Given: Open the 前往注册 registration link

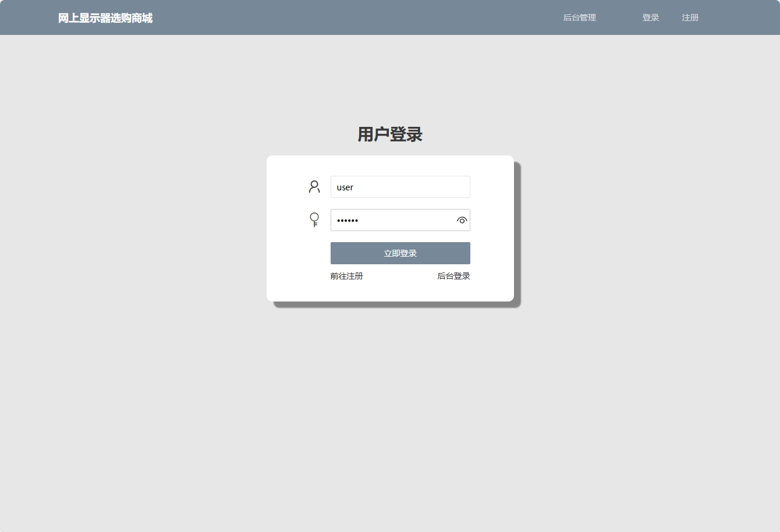Looking at the screenshot, I should [x=346, y=275].
